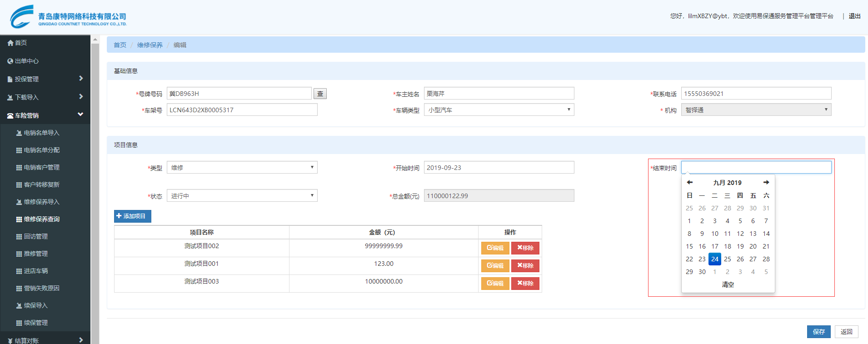Go to previous month in the calendar
The height and width of the screenshot is (344, 868).
click(689, 182)
